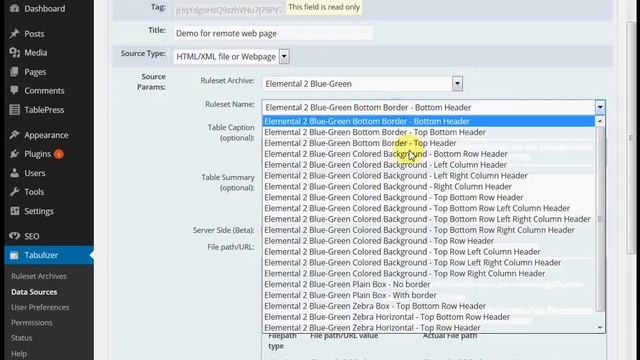640x360 pixels.
Task: Select Bottom Border - Top Bottom Header option
Action: tap(429, 132)
